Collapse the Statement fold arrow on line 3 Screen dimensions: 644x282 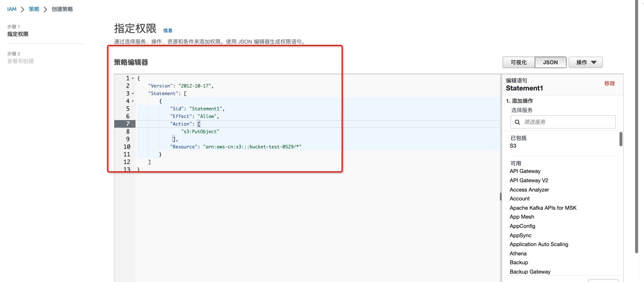(x=133, y=93)
